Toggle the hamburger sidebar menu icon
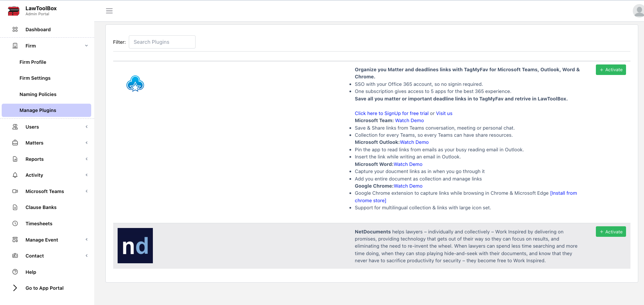The height and width of the screenshot is (305, 644). pyautogui.click(x=109, y=11)
